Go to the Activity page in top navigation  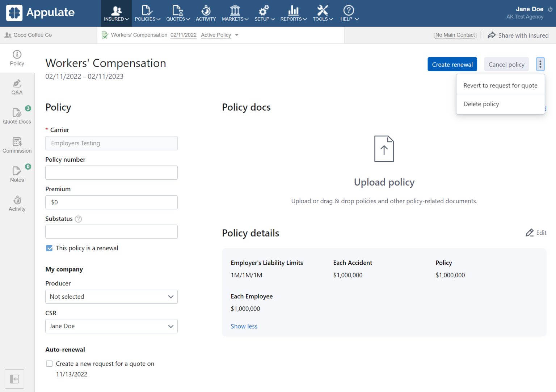tap(206, 13)
